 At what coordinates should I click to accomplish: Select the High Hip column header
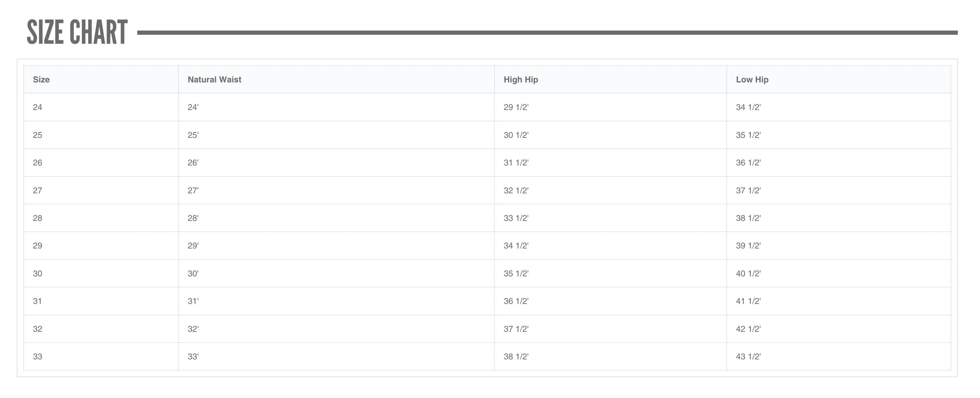tap(521, 80)
